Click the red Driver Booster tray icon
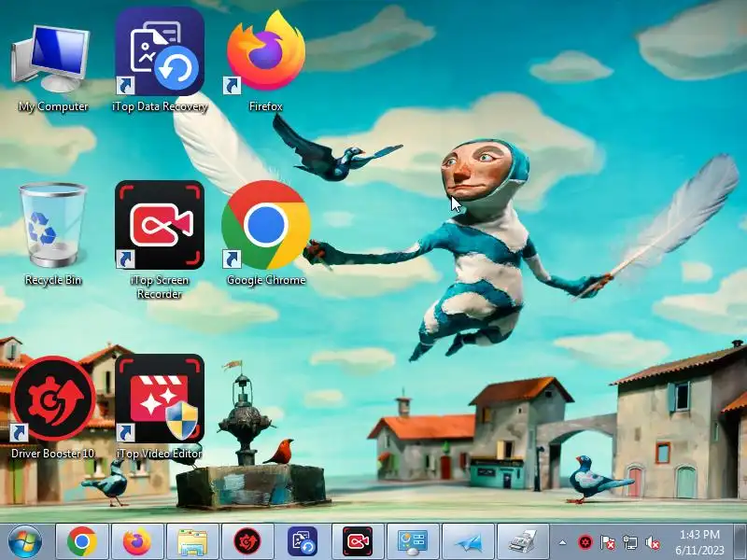 point(585,542)
